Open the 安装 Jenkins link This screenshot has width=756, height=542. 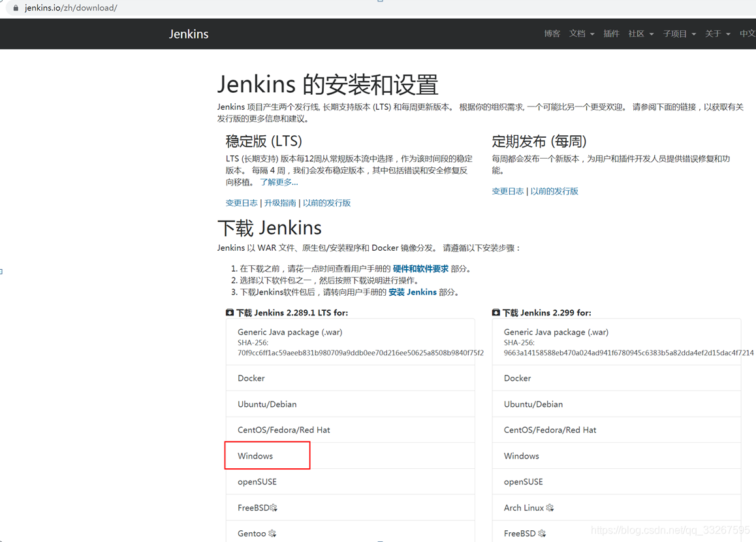coord(413,292)
